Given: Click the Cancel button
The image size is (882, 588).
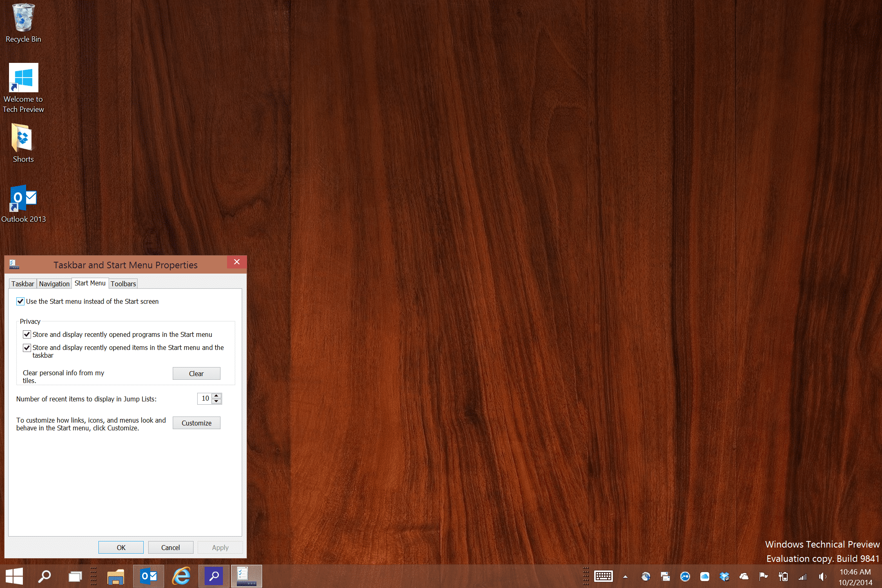Looking at the screenshot, I should point(171,547).
